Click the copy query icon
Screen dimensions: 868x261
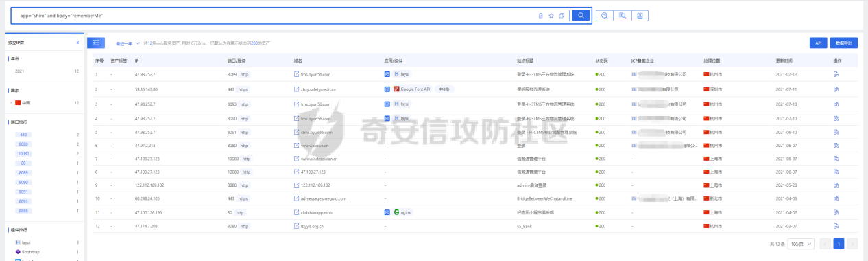point(561,15)
